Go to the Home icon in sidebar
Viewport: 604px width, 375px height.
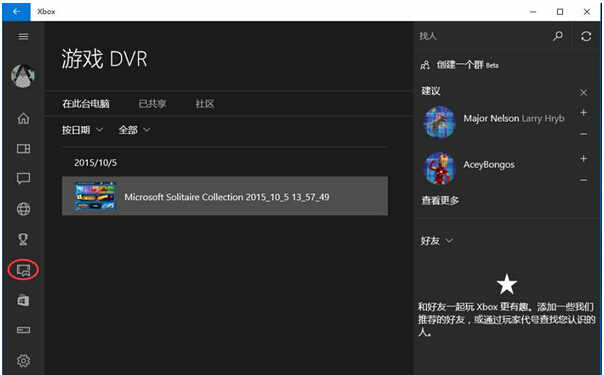(x=23, y=118)
